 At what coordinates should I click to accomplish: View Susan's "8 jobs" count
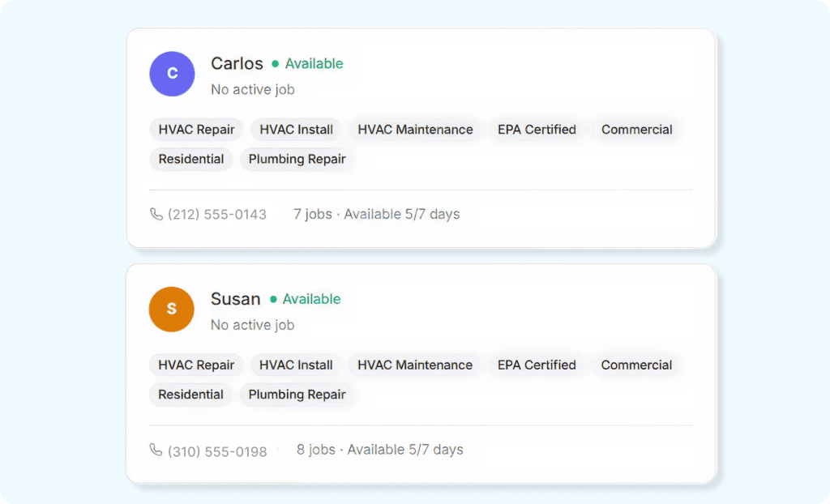pos(315,450)
